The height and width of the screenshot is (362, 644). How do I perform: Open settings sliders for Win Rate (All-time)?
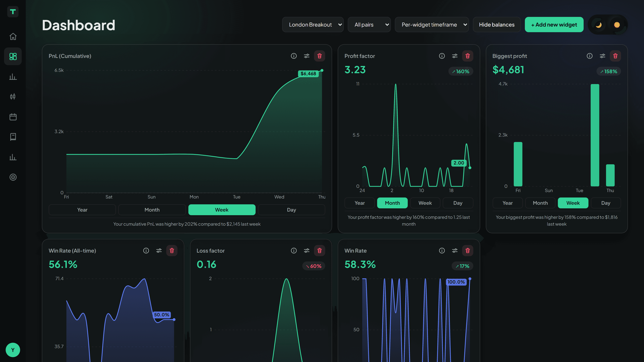159,251
